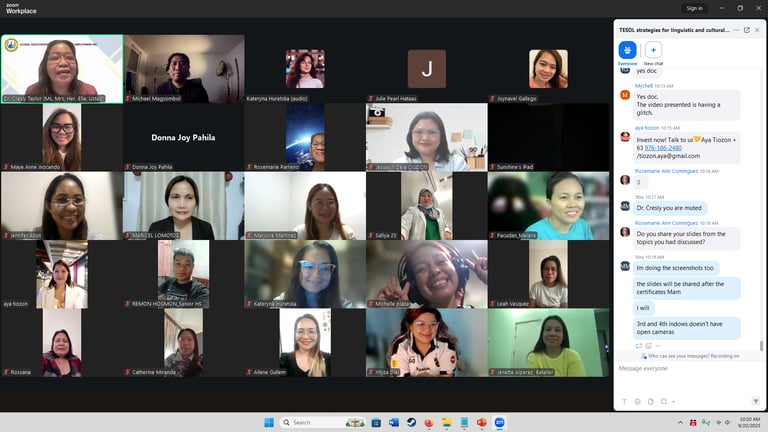Open Firefox from taskbar
768x432 pixels.
click(x=429, y=423)
